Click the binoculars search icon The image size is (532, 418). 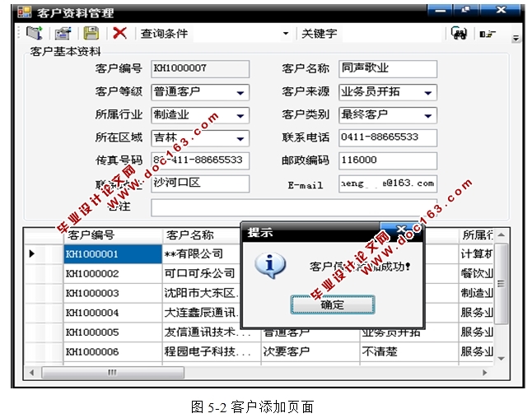(x=459, y=33)
